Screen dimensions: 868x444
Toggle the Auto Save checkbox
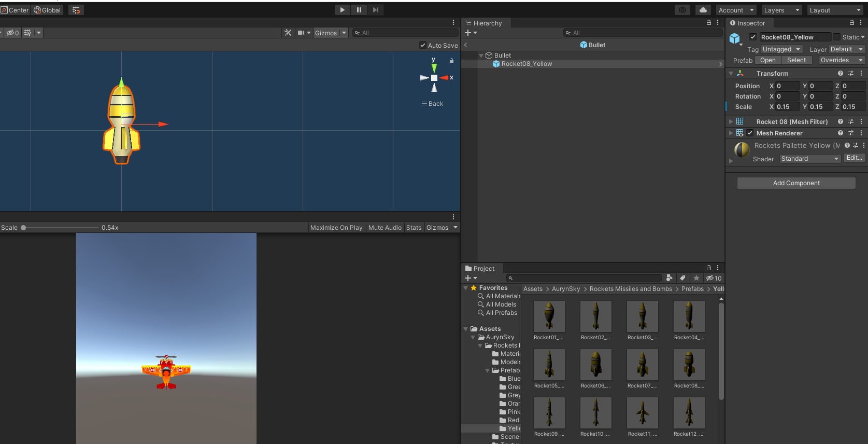[x=423, y=45]
